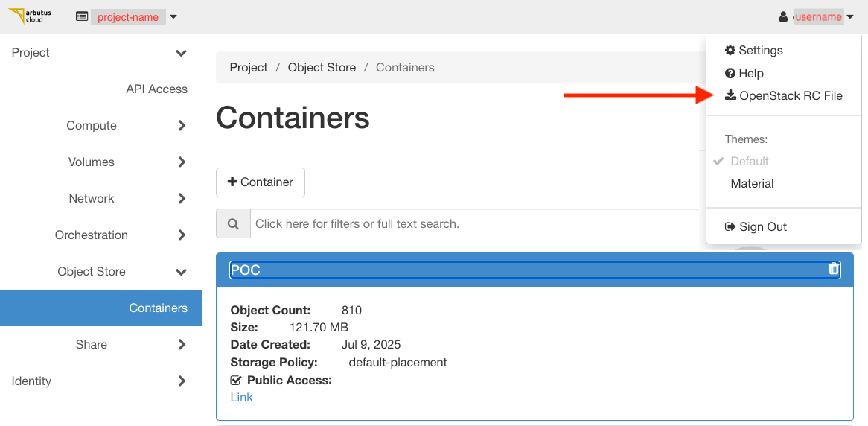The image size is (868, 426).
Task: Click the download icon for OpenStack RC File
Action: tap(730, 95)
